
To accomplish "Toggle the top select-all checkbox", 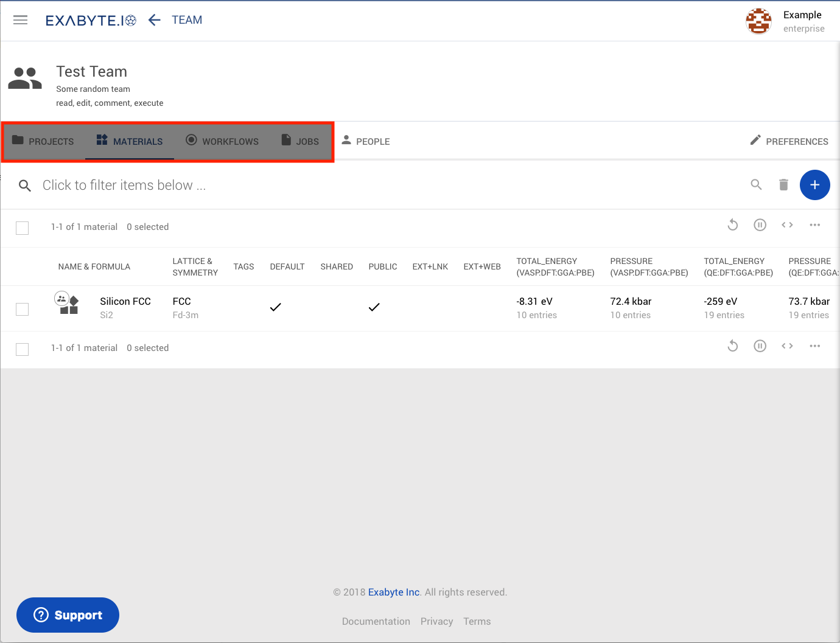I will point(23,228).
